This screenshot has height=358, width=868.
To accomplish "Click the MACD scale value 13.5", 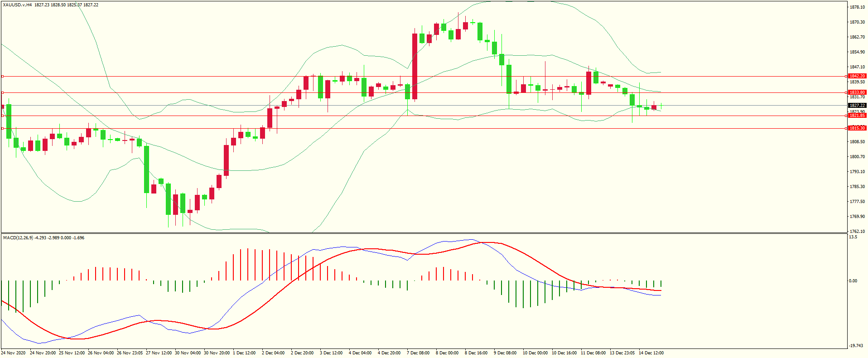I will pos(853,237).
